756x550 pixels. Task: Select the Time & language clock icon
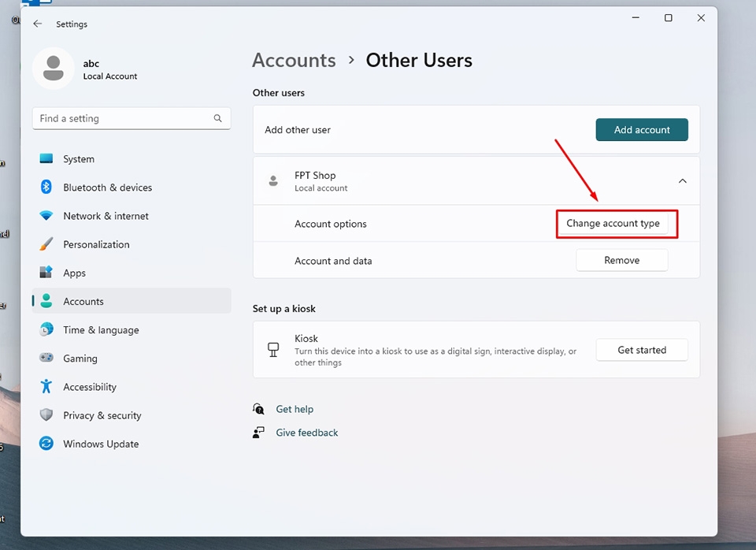(x=46, y=329)
